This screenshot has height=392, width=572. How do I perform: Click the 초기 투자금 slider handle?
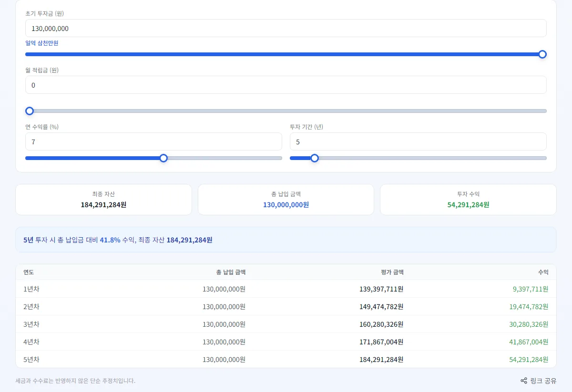click(542, 54)
